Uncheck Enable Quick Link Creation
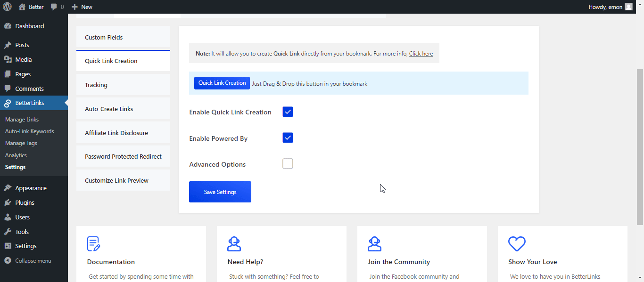The image size is (644, 282). pos(288,112)
